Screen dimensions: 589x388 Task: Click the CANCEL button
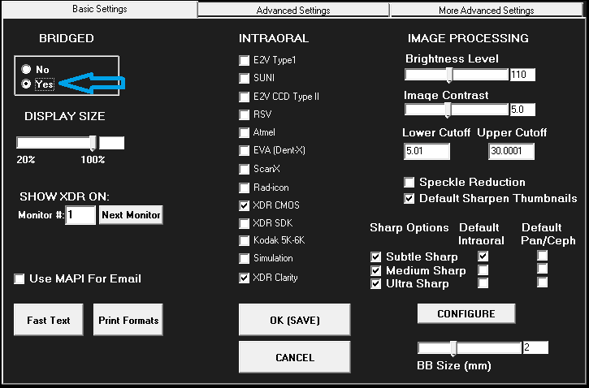[x=294, y=357]
